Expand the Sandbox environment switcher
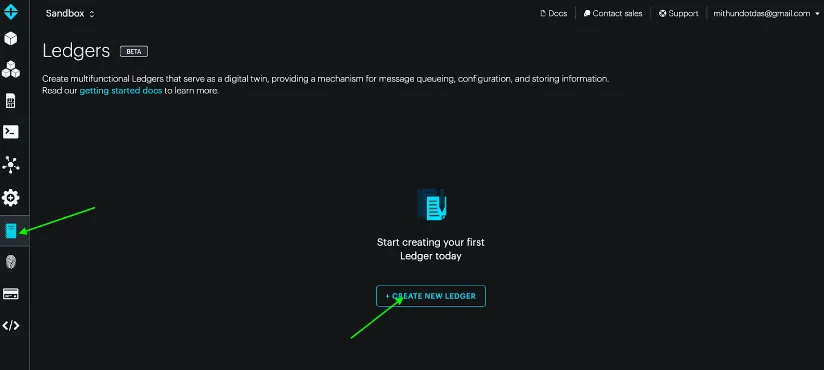 pos(70,14)
